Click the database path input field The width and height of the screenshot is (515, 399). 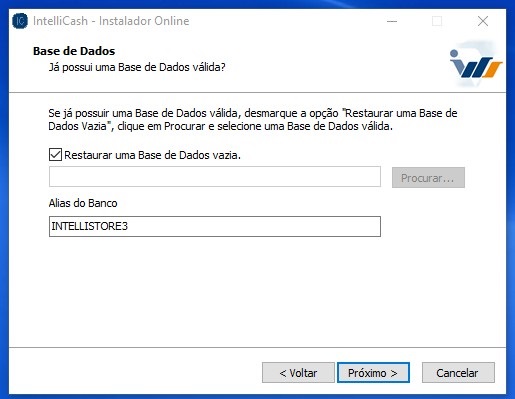[x=215, y=177]
